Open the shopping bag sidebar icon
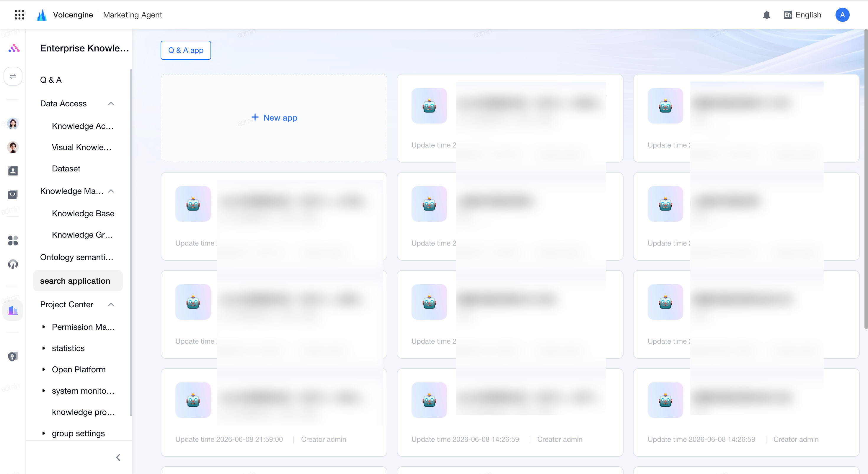 [x=13, y=194]
